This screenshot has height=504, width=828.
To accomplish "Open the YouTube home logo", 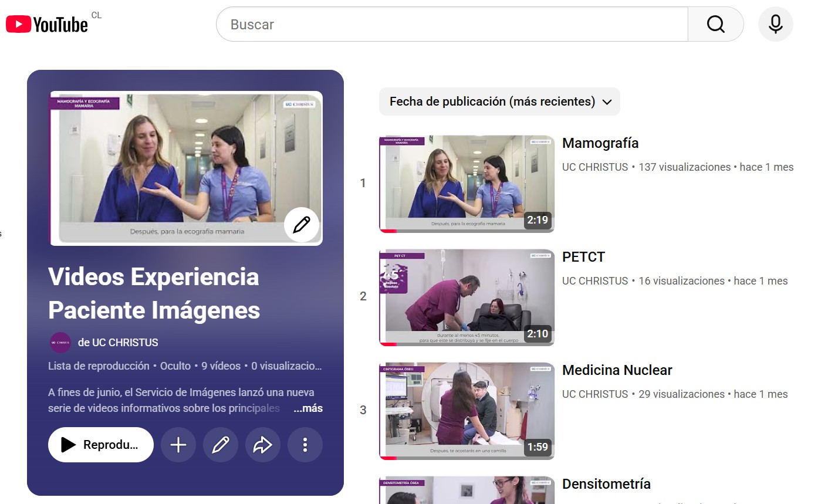I will (x=47, y=24).
